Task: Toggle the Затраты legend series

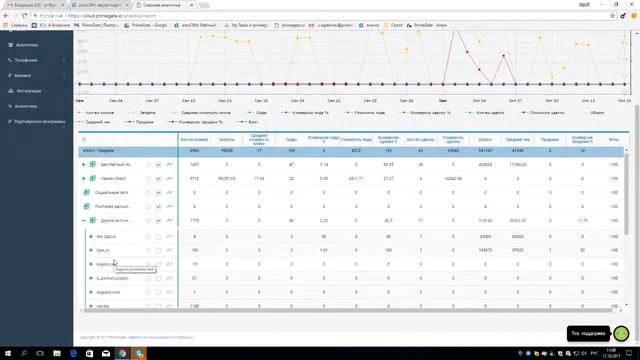Action: point(143,112)
